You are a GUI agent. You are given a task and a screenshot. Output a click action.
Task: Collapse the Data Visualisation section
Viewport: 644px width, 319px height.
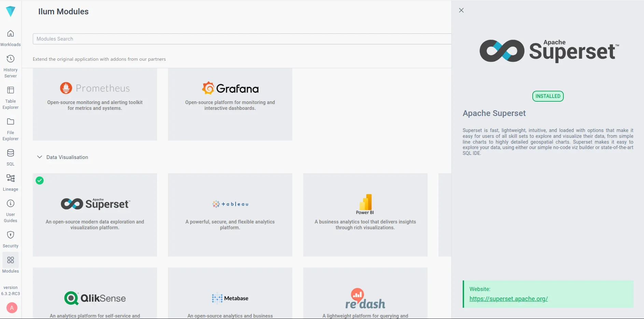point(39,157)
